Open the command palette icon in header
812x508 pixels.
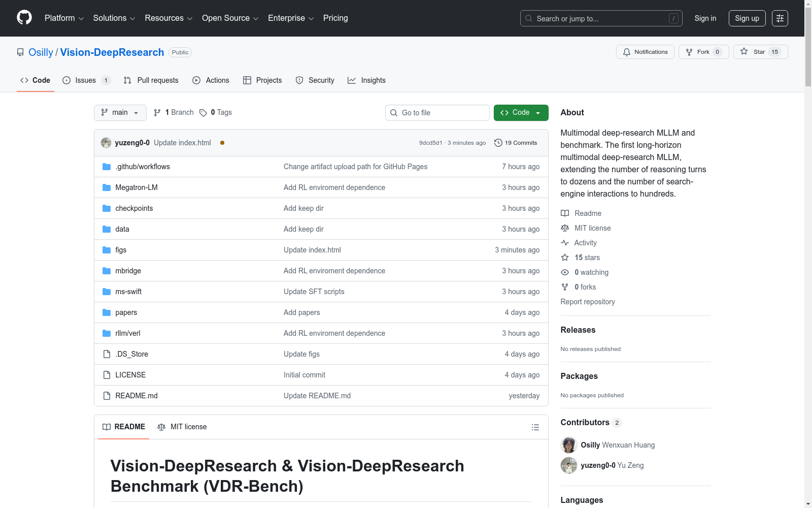[x=780, y=18]
